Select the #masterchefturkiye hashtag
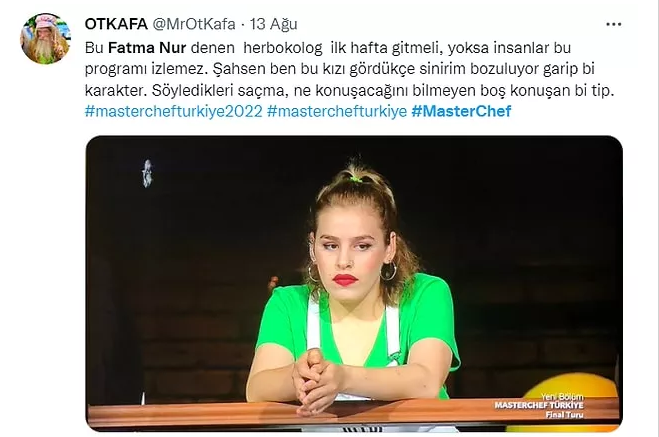Image resolution: width=659 pixels, height=437 pixels. (337, 111)
